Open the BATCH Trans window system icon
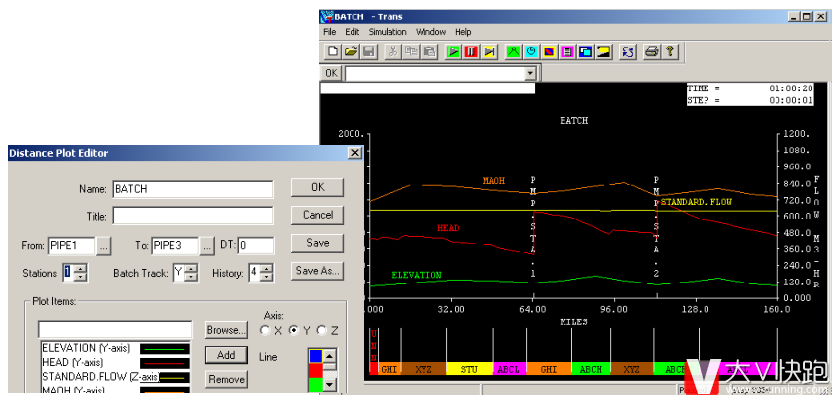Viewport: 838px width, 401px height. click(327, 17)
